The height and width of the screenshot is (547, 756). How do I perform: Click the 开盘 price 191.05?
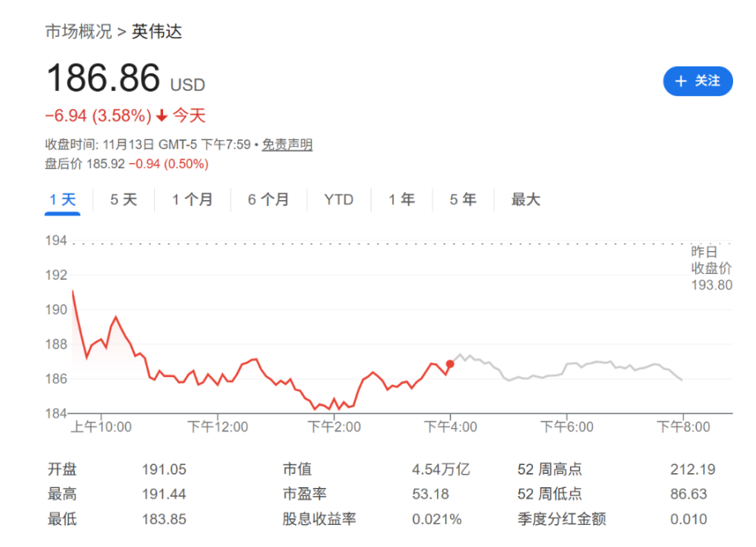click(x=163, y=469)
